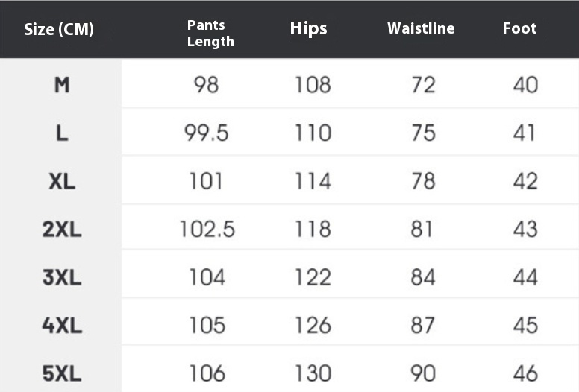Click the Hips column header
This screenshot has height=392, width=579.
coord(308,28)
